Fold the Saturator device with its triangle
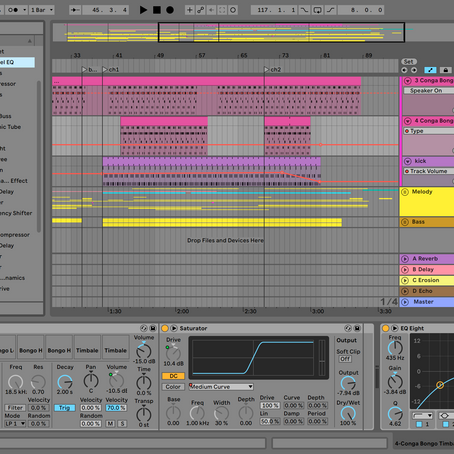Image resolution: width=454 pixels, height=454 pixels. pos(174,328)
